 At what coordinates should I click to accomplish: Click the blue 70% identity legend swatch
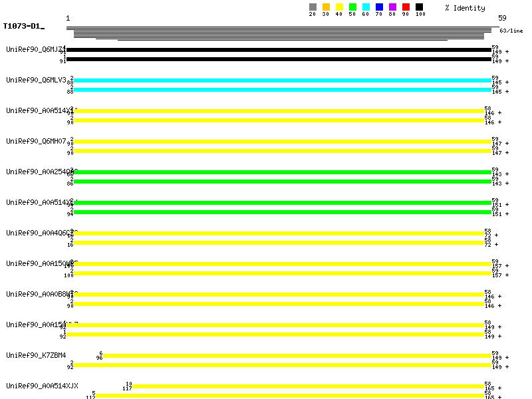click(x=379, y=7)
